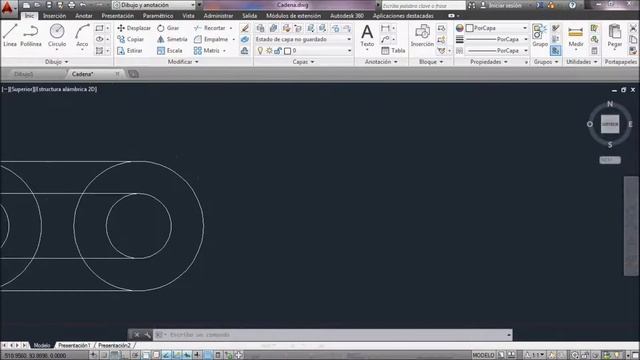The width and height of the screenshot is (640, 360).
Task: Click the linear dimension icon in Anotación
Action: pos(385,28)
